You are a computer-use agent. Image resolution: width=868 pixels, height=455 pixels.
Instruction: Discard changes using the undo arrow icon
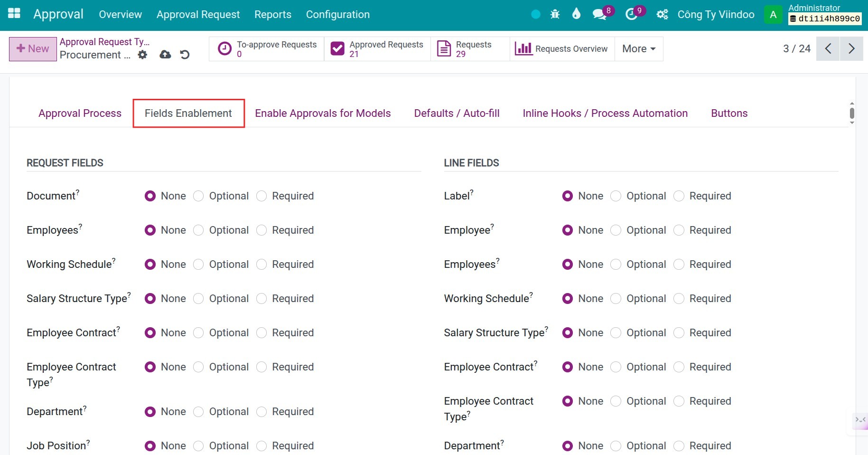(x=185, y=55)
